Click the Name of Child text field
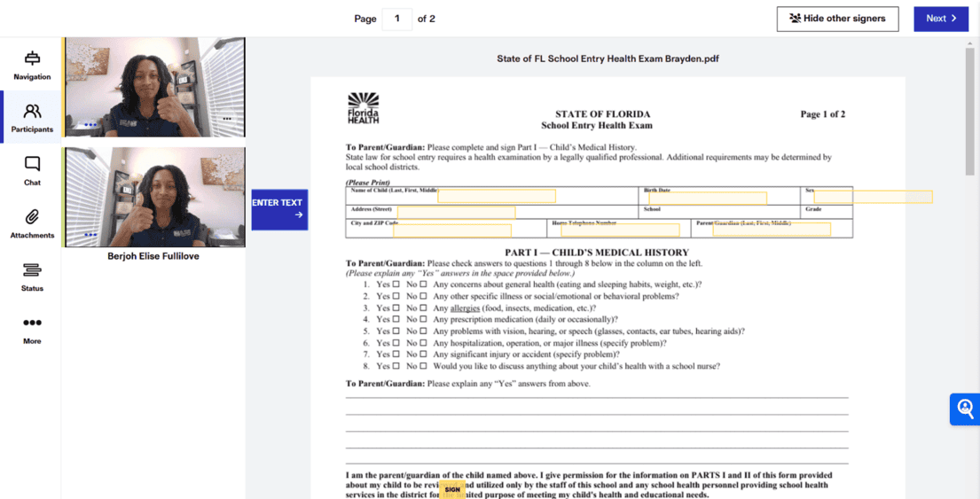This screenshot has height=499, width=980. [497, 197]
